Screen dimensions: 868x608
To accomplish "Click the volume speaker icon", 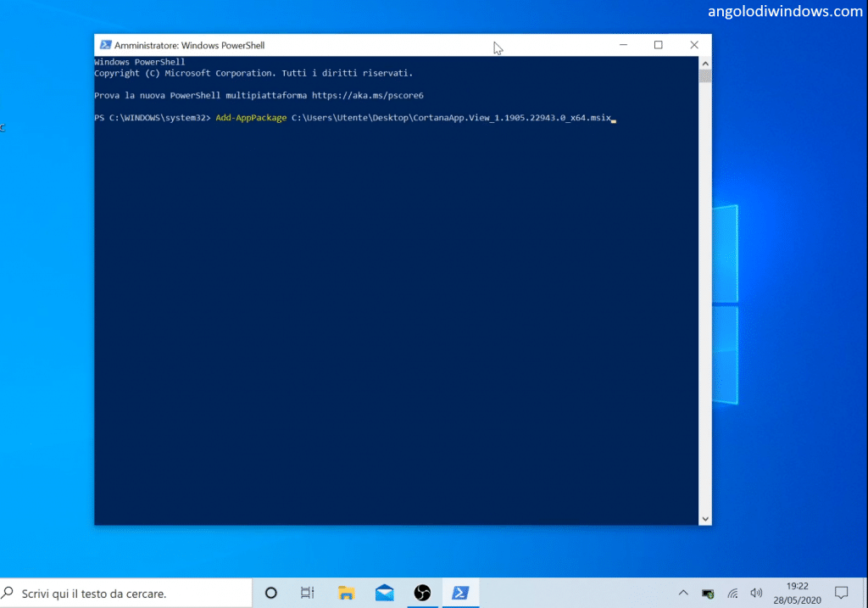I will (756, 593).
